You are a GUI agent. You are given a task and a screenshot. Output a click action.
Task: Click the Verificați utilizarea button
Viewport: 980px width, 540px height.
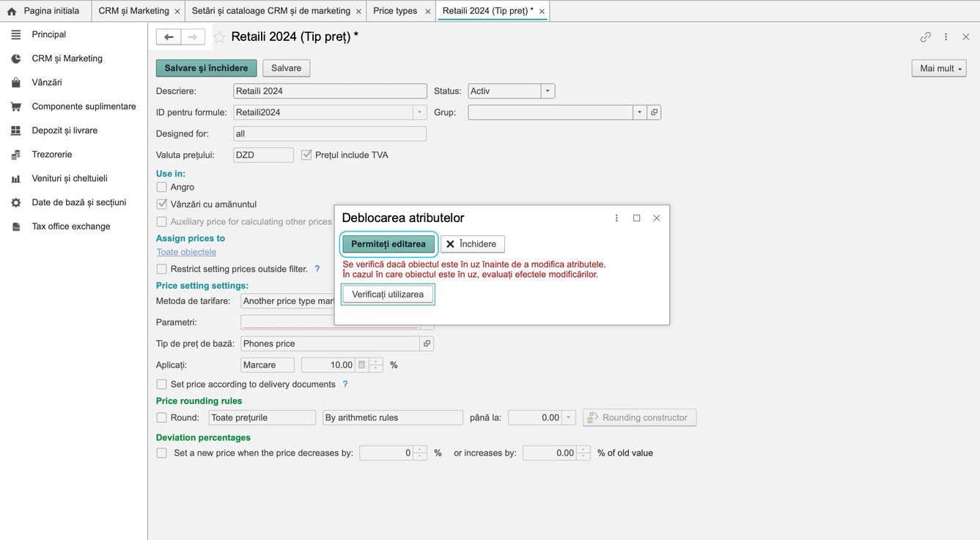coord(388,295)
